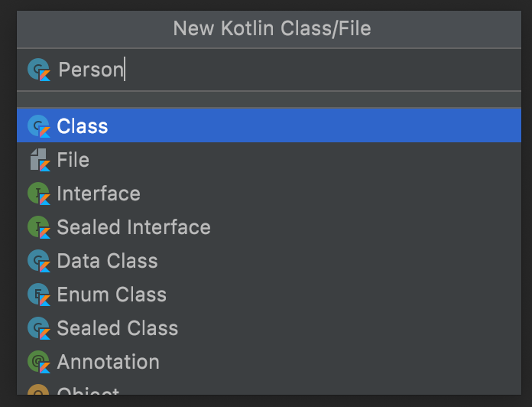532x407 pixels.
Task: Choose Annotation from the list
Action: 269,361
